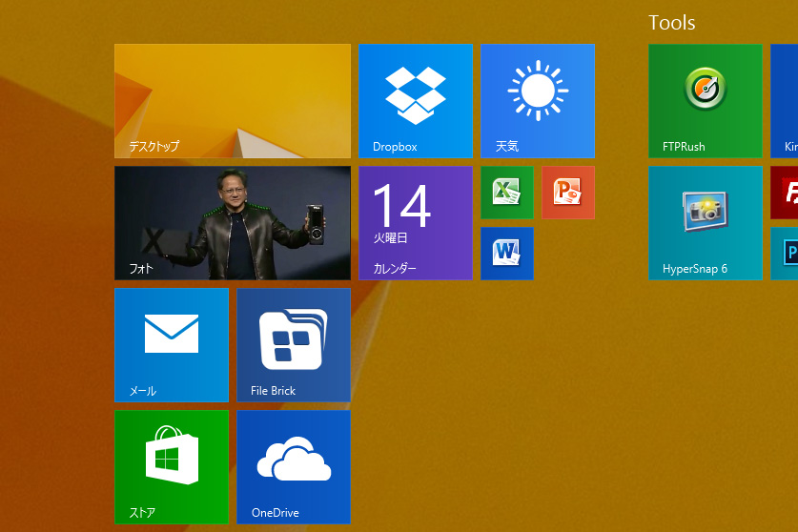Open the カレンダー calendar tile
798x532 pixels.
click(x=416, y=223)
